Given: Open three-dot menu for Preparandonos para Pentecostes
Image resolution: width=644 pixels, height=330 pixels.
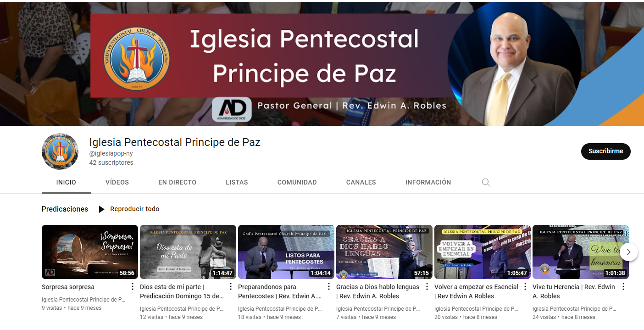Looking at the screenshot, I should tap(329, 287).
